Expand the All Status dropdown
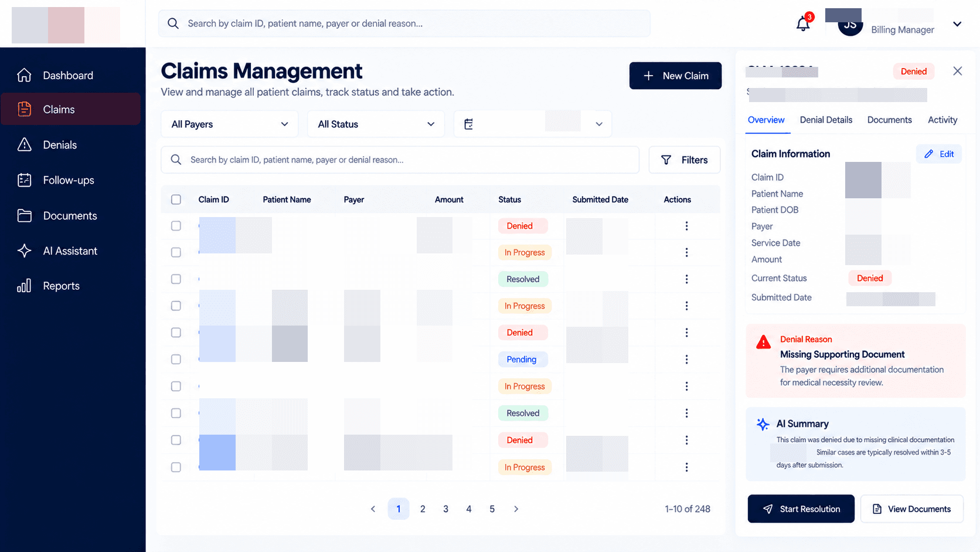Viewport: 980px width, 552px height. [376, 124]
